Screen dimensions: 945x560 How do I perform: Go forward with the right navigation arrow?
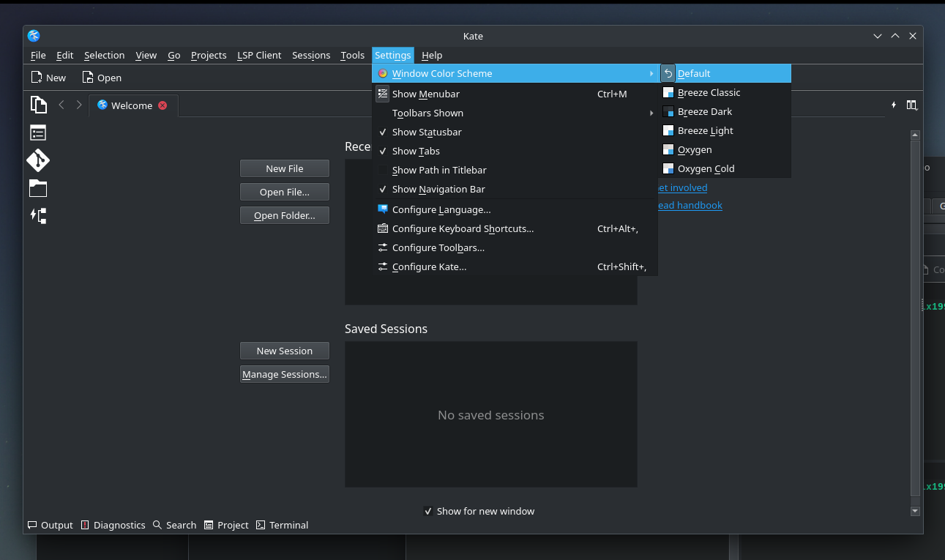pyautogui.click(x=79, y=105)
